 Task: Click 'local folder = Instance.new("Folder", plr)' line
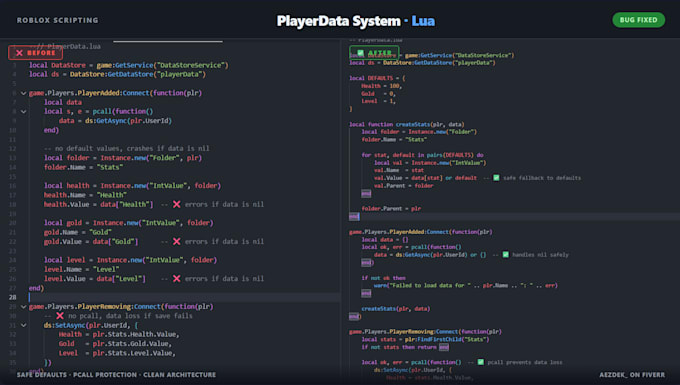click(x=123, y=158)
